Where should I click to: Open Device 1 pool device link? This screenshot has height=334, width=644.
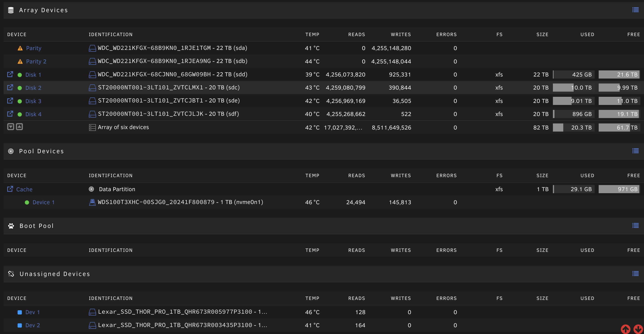[44, 202]
